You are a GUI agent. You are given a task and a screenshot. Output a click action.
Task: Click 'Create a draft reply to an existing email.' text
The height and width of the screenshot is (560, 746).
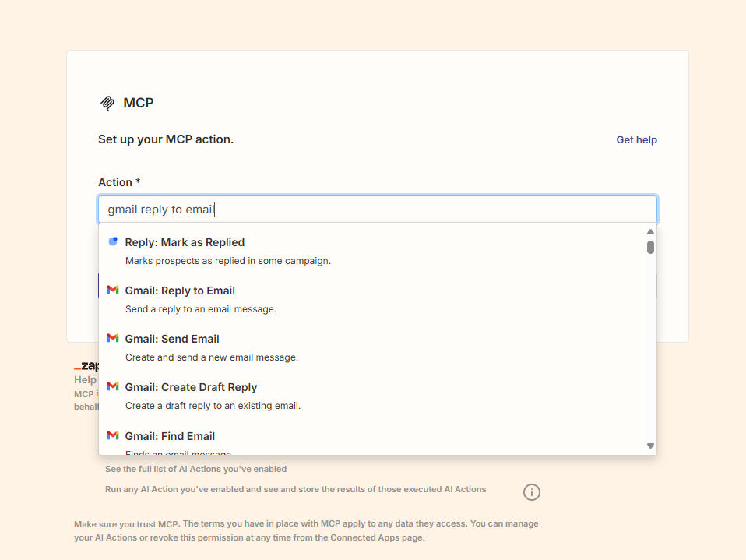point(213,406)
